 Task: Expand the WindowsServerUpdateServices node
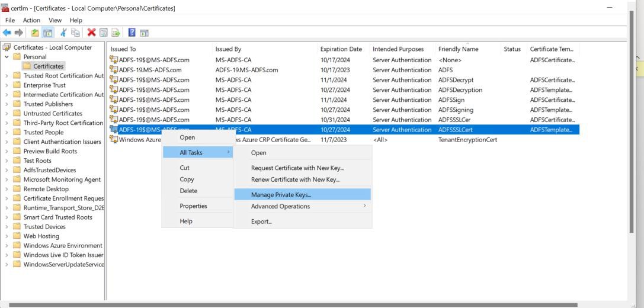click(7, 265)
